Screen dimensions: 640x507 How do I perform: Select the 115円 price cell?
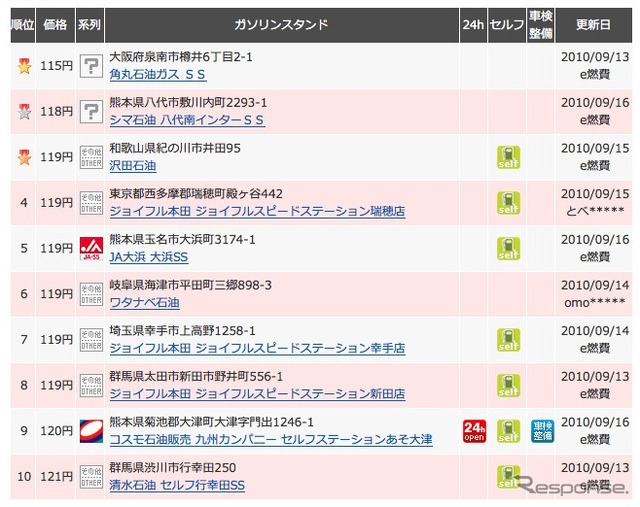tap(56, 66)
